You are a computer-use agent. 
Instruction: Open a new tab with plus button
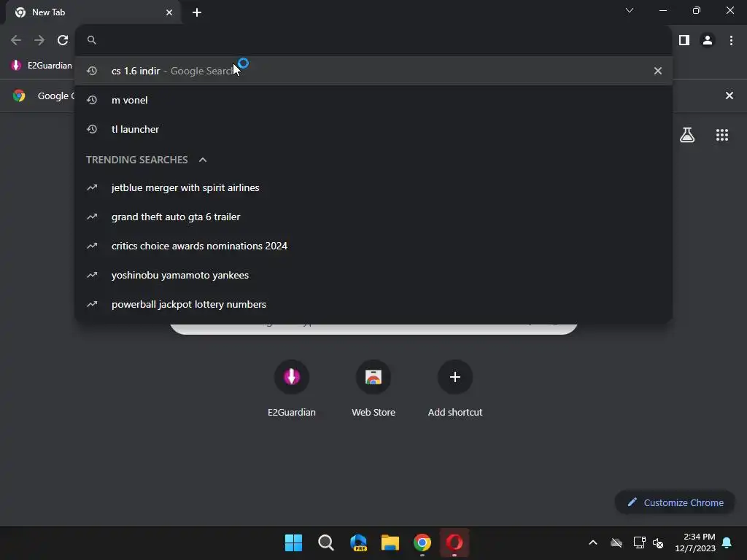click(197, 12)
